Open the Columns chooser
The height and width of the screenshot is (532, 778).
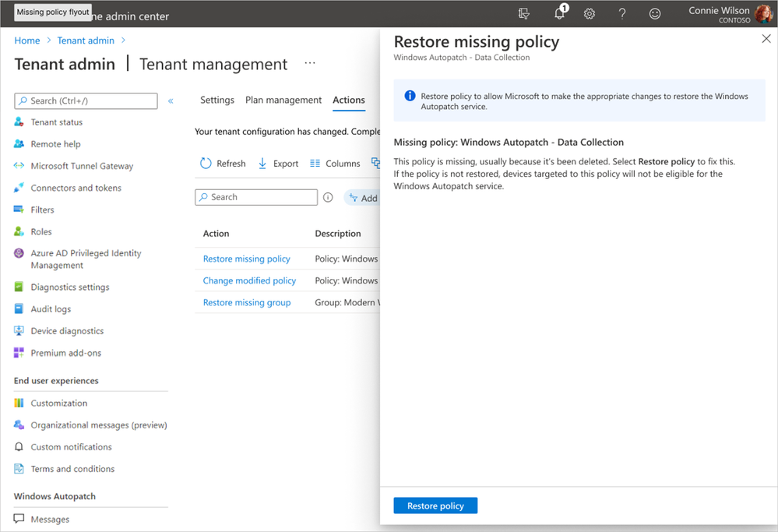tap(335, 164)
